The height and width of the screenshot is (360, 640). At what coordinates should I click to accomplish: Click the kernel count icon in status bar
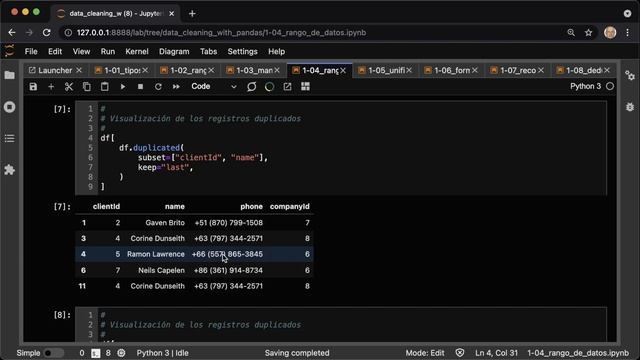(x=121, y=353)
